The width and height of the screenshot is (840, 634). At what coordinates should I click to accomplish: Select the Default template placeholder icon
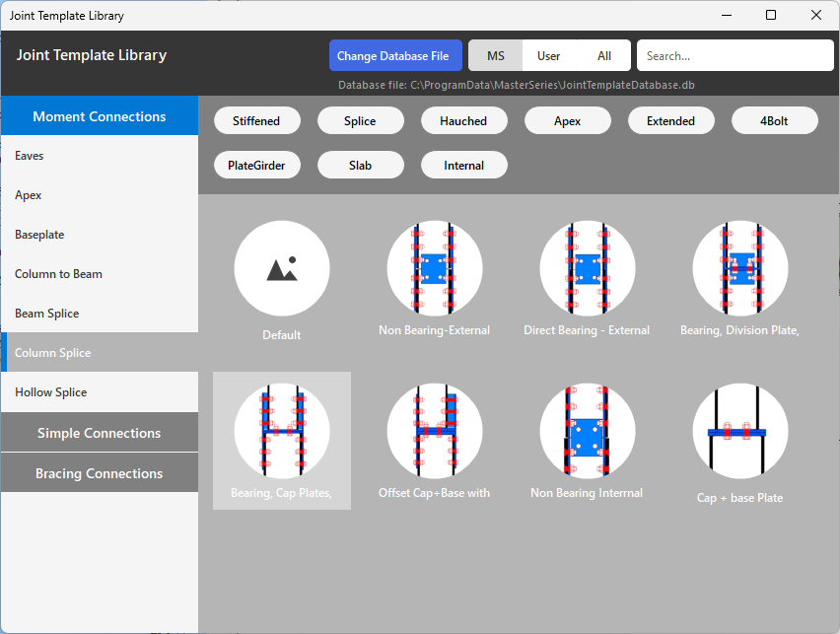point(282,268)
